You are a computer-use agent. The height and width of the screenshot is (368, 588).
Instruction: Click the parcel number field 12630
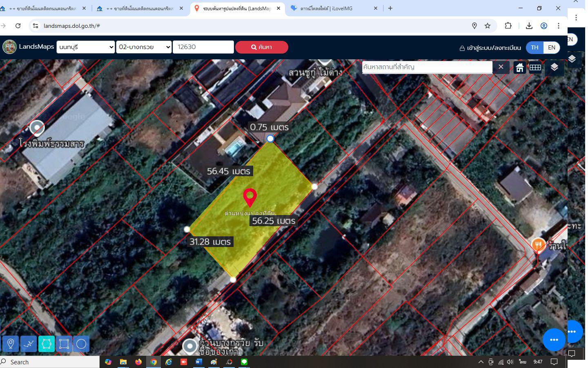tap(203, 47)
